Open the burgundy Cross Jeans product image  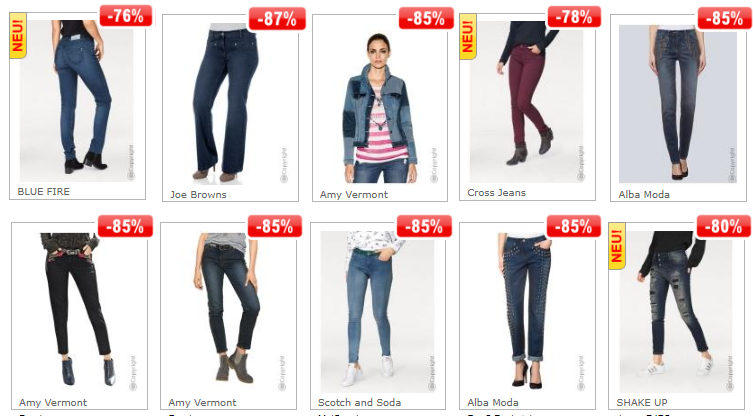click(527, 102)
